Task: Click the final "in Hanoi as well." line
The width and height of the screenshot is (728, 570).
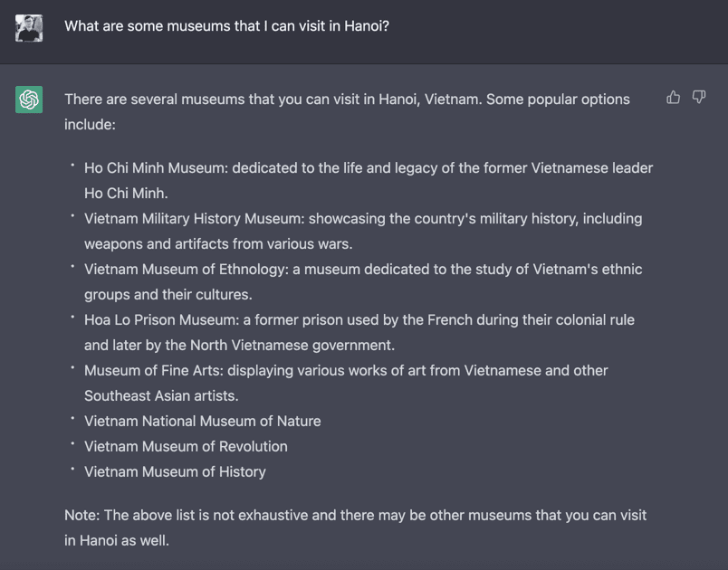Action: 117,540
